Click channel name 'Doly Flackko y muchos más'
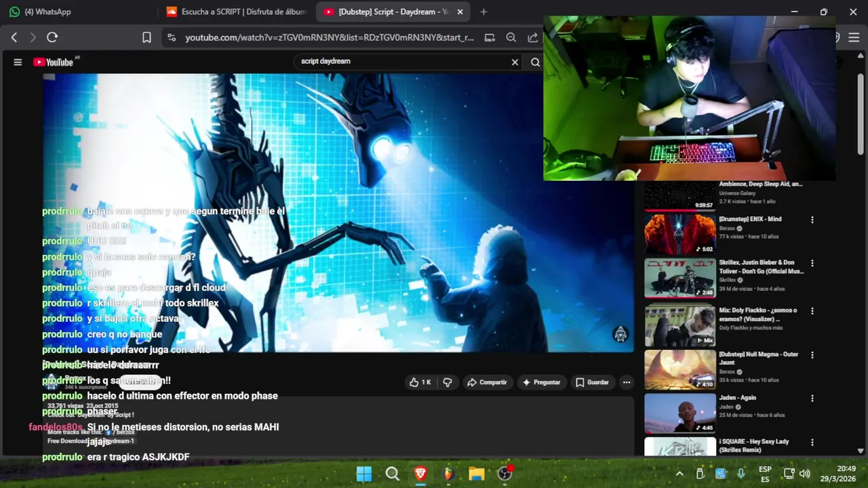This screenshot has width=868, height=488. pos(751,328)
